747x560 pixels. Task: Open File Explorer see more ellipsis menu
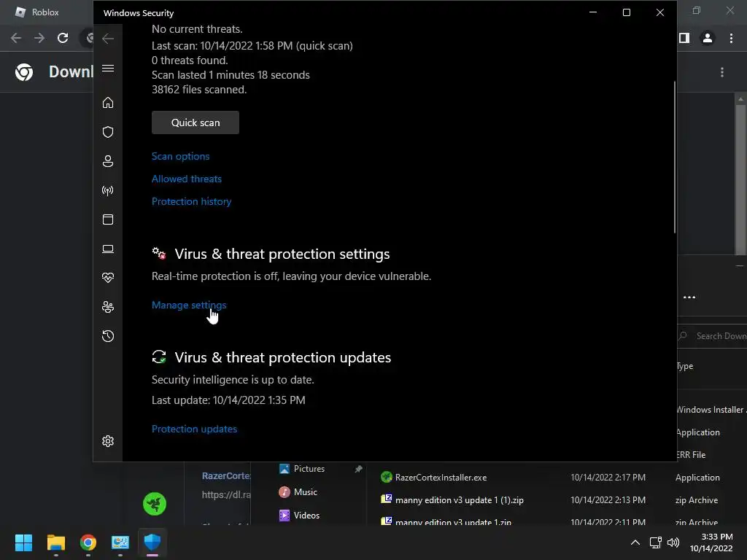coord(689,297)
